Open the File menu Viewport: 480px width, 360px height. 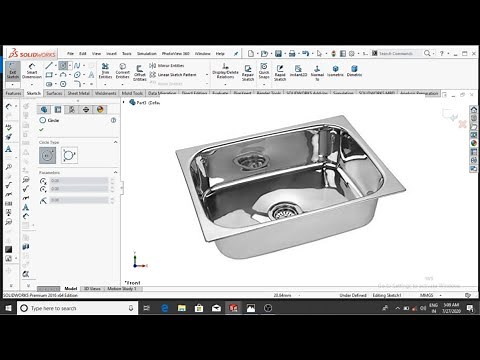[70, 53]
